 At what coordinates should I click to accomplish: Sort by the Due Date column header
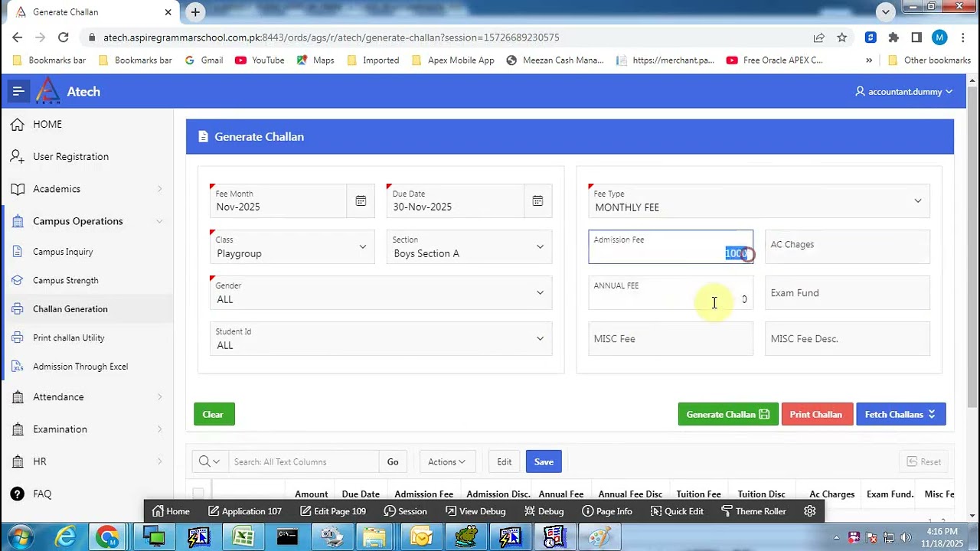pyautogui.click(x=361, y=494)
